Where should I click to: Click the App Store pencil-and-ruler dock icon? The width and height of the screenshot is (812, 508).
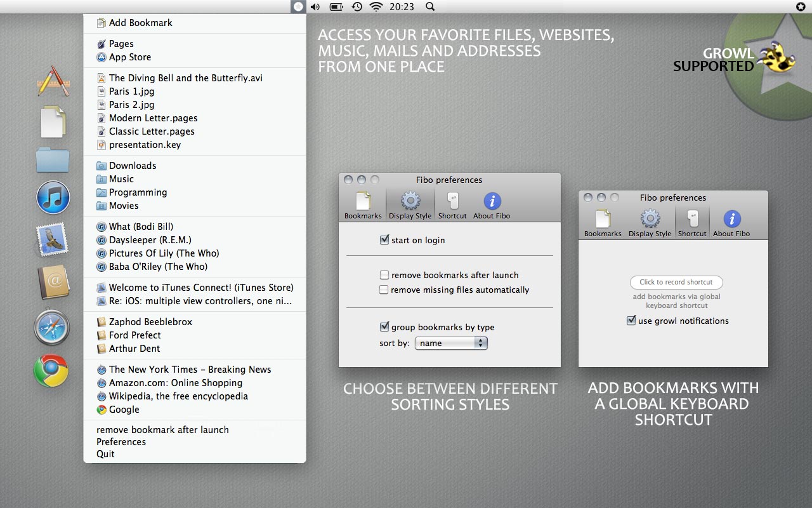click(53, 81)
